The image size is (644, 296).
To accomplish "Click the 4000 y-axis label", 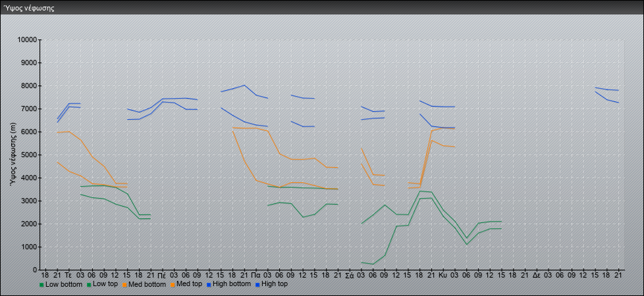I will pos(29,178).
